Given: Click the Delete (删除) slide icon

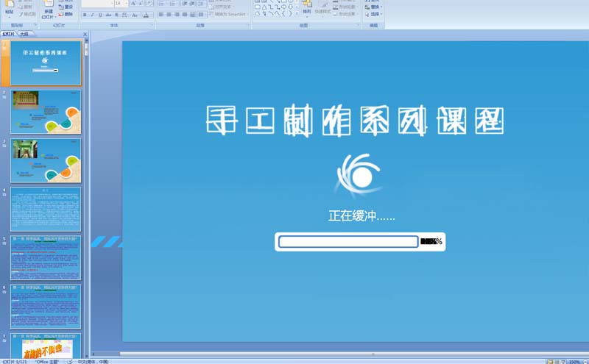Looking at the screenshot, I should [66, 14].
